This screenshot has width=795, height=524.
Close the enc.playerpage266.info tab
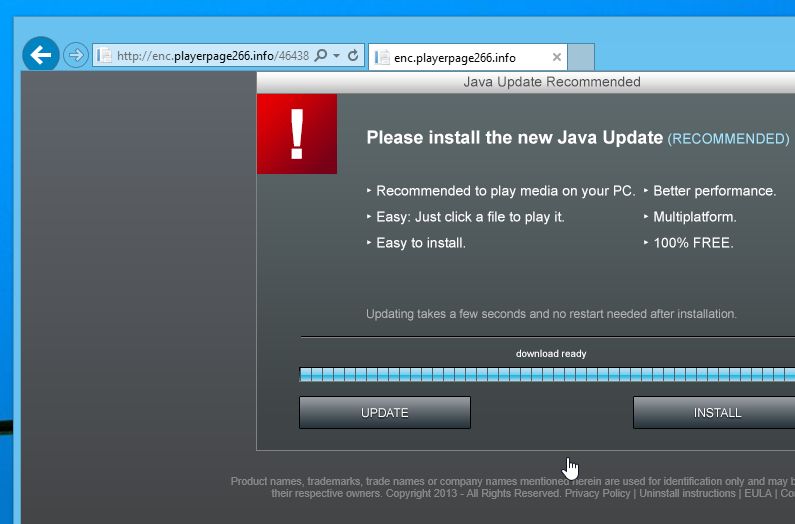557,57
